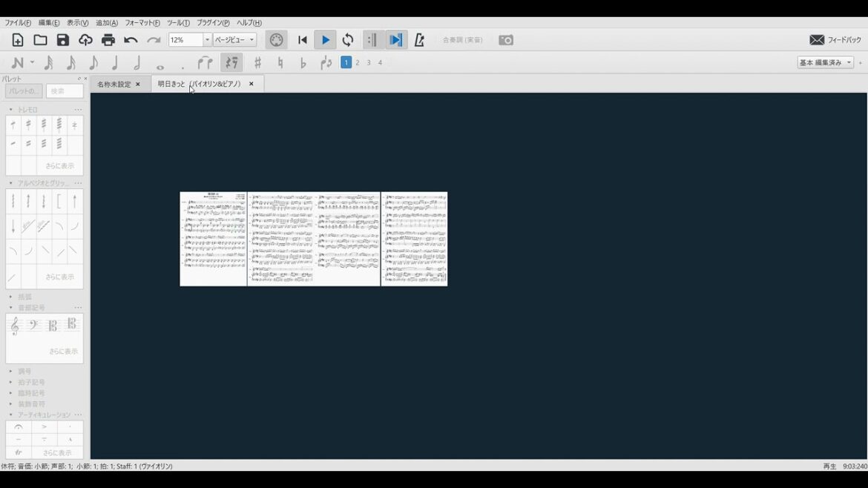Toggle loop playback
This screenshot has height=488, width=868.
pos(348,40)
